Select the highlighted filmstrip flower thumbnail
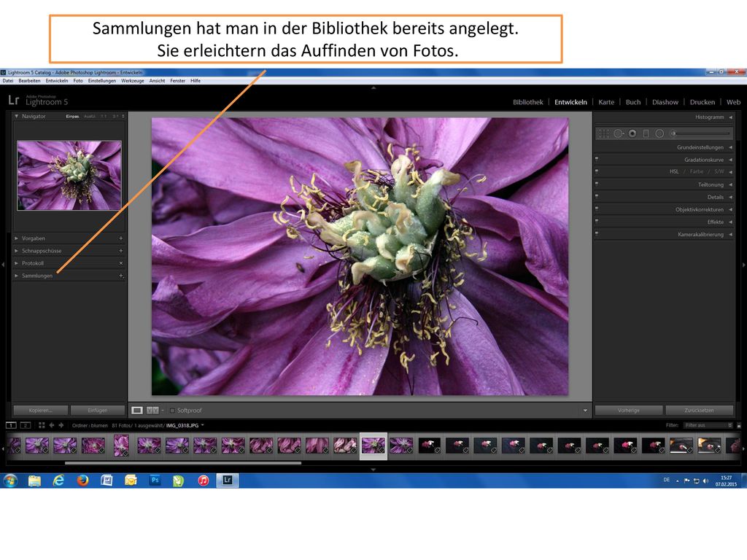 point(373,446)
